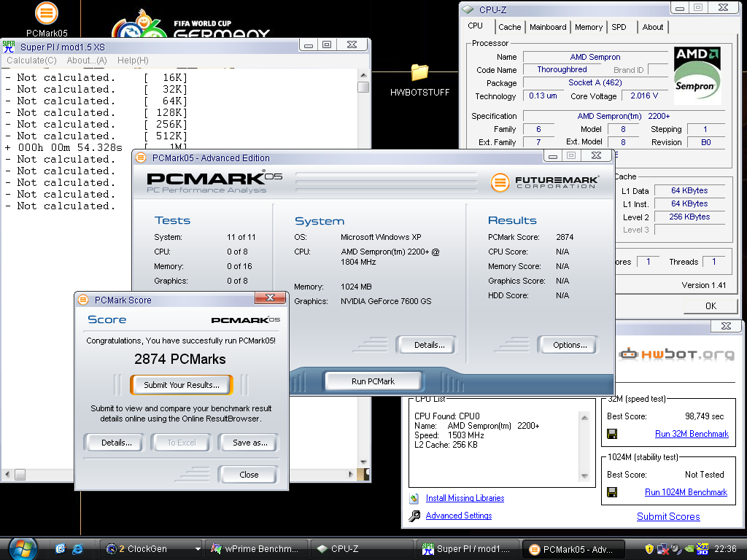Open the About...(A) menu in Super PI
The image size is (747, 560).
coord(87,61)
